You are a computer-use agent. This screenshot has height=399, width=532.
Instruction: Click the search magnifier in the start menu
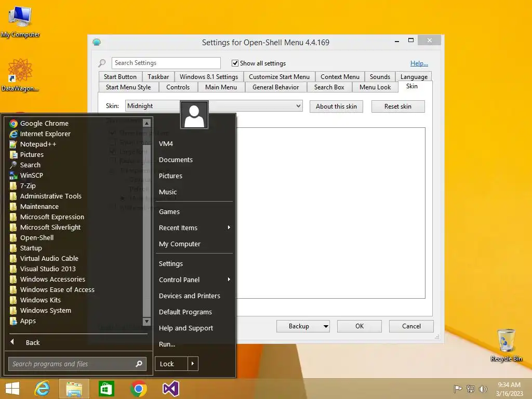[139, 364]
